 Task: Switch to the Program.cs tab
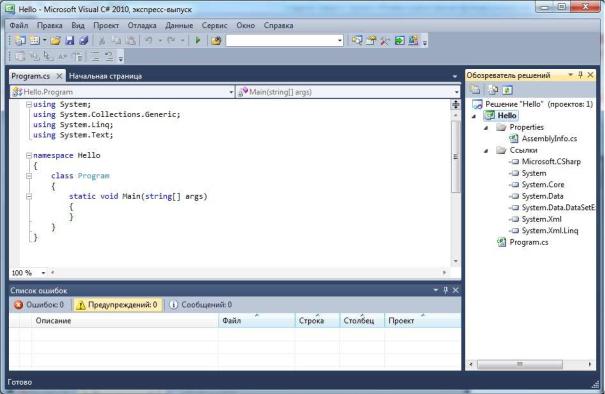31,76
